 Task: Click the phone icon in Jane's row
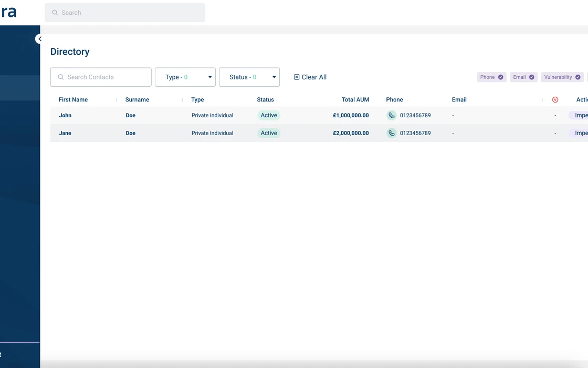[x=392, y=133]
